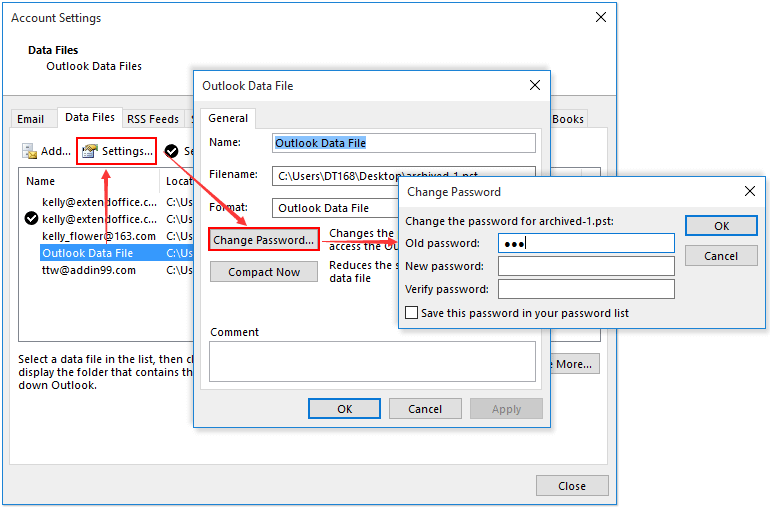Select the Outlook Data File list row
Screen dimensions: 770x510
(116, 253)
